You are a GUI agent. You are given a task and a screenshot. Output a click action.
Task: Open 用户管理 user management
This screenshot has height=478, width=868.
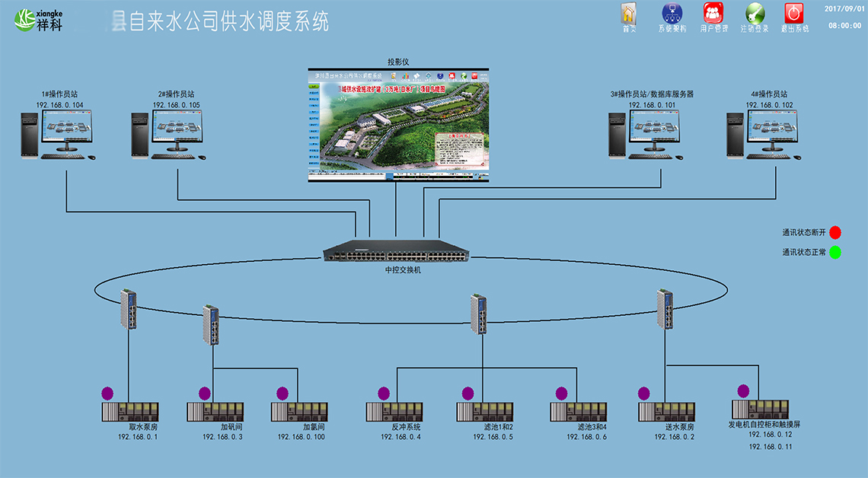click(713, 14)
